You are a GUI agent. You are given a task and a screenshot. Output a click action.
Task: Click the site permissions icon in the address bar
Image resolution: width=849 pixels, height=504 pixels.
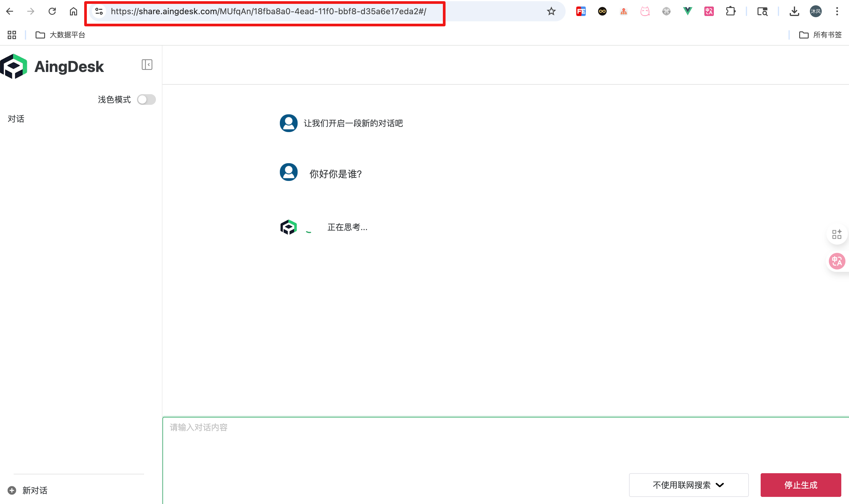(99, 11)
